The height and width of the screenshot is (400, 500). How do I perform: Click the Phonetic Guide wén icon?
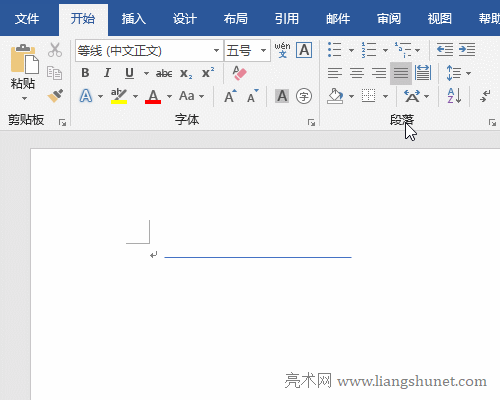pyautogui.click(x=282, y=50)
